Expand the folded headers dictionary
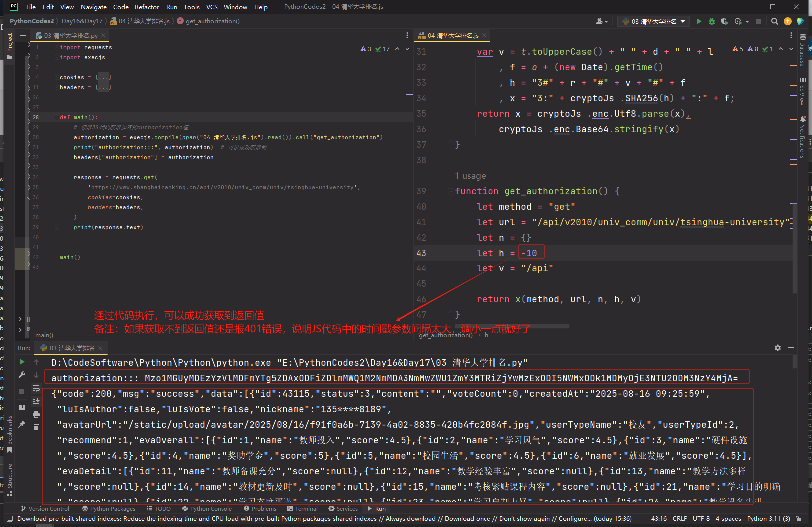 [x=103, y=87]
